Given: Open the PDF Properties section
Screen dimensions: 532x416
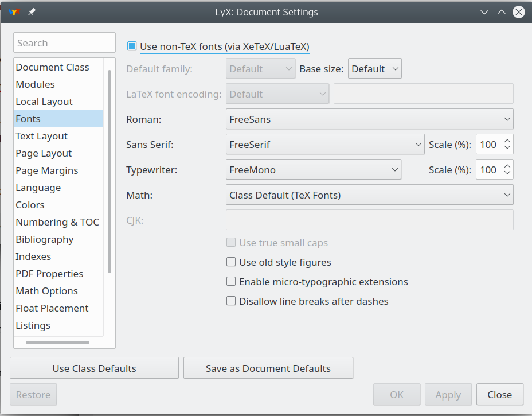Looking at the screenshot, I should [49, 274].
